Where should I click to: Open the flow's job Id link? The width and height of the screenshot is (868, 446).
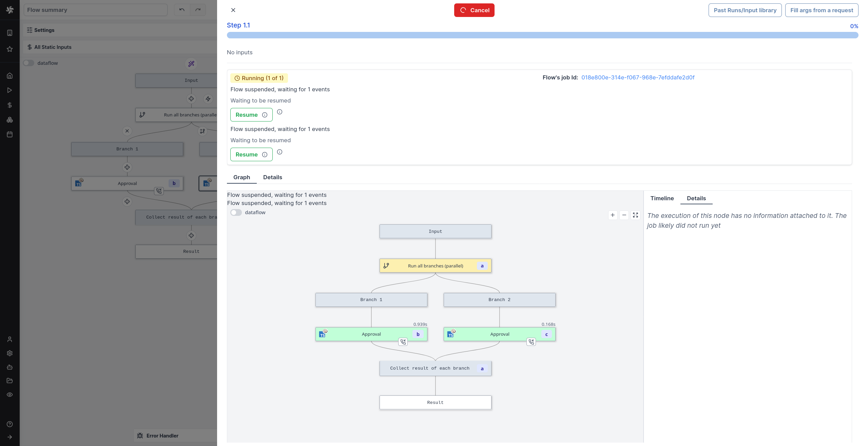tap(638, 77)
